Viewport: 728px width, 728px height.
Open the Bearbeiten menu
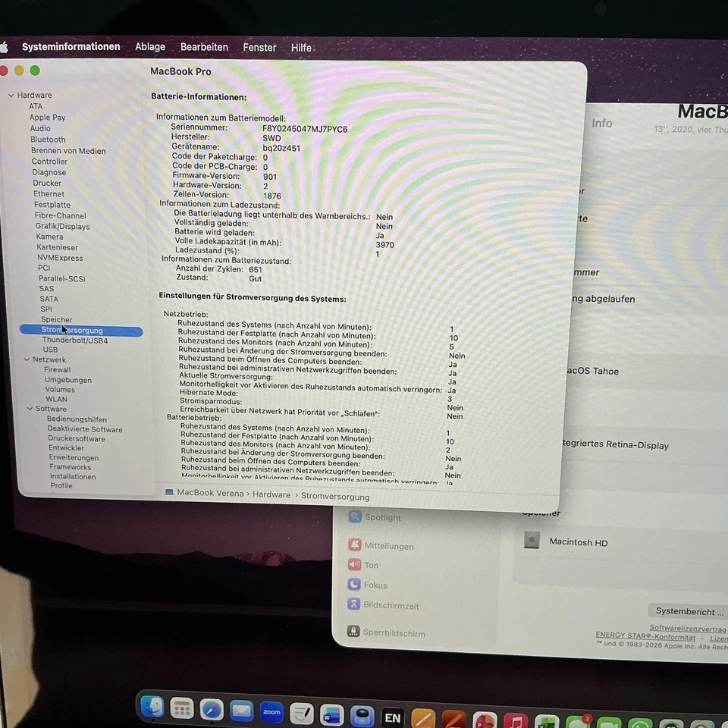coord(204,47)
